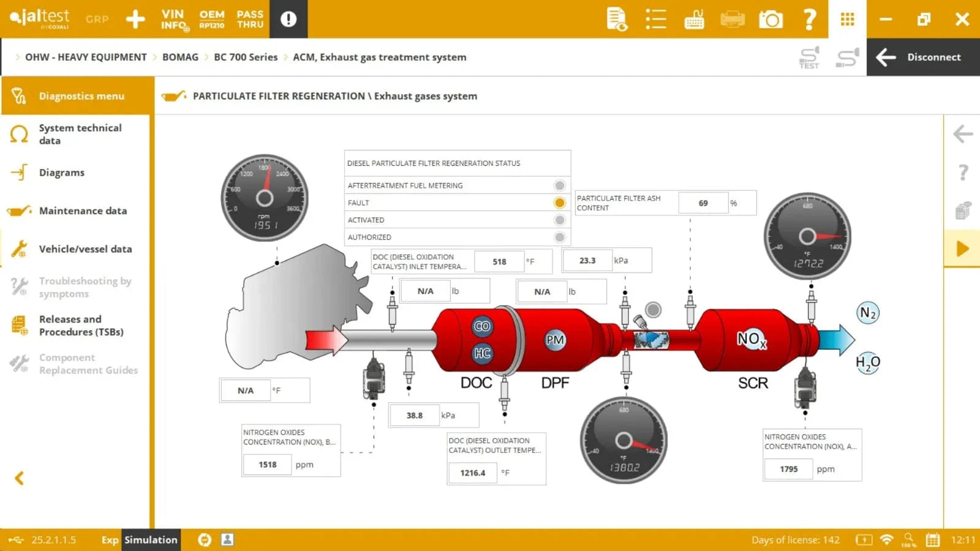Collapse the left sidebar with chevron

(x=20, y=478)
